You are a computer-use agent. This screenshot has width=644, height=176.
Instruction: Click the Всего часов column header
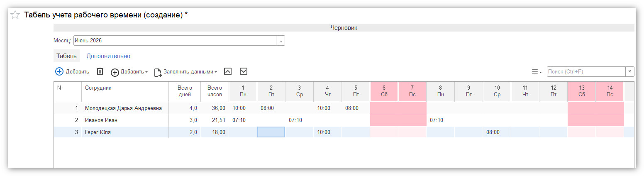(x=215, y=92)
